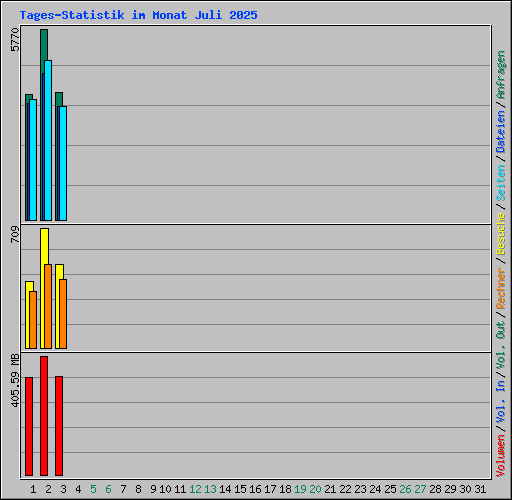
Task: Click the 'Dateien' legend label
Action: click(x=501, y=131)
